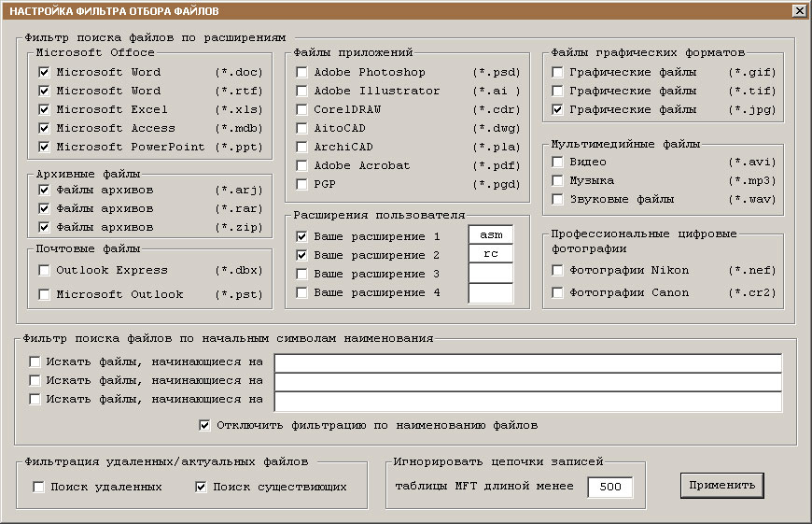Click the first file name prefix text field
812x524 pixels.
pos(527,363)
